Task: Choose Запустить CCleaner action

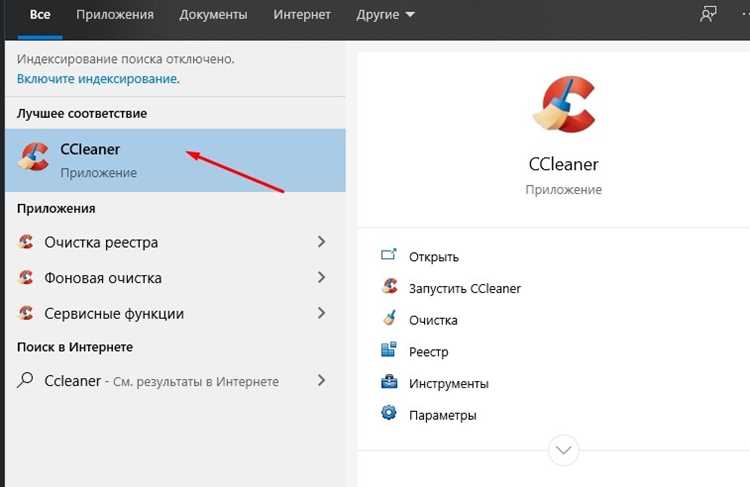Action: [x=464, y=288]
